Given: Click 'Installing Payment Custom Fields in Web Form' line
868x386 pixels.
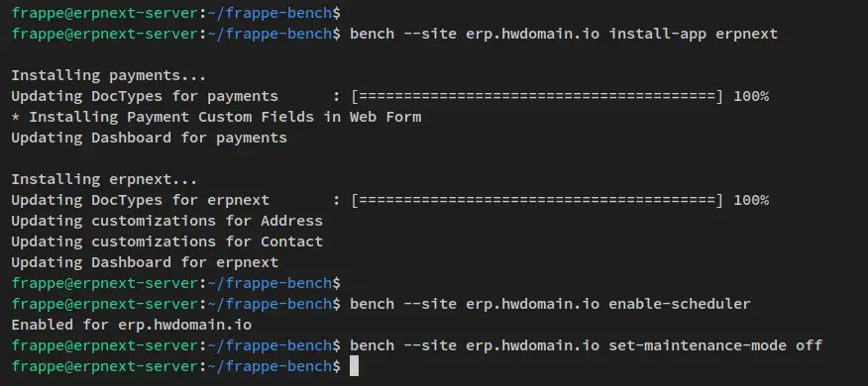Looking at the screenshot, I should [216, 117].
